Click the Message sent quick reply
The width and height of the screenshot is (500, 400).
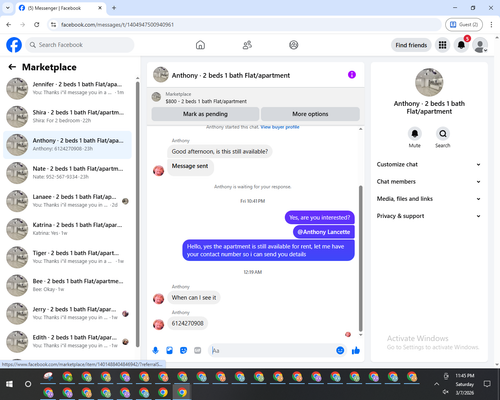coord(190,166)
